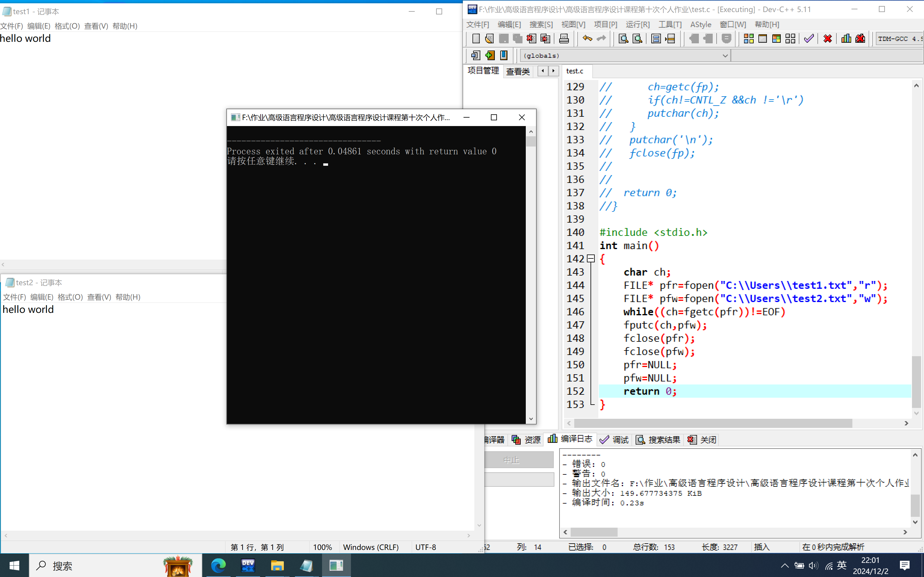Open the 运行[R] menu in Dev-C++
Image resolution: width=924 pixels, height=577 pixels.
pos(637,24)
